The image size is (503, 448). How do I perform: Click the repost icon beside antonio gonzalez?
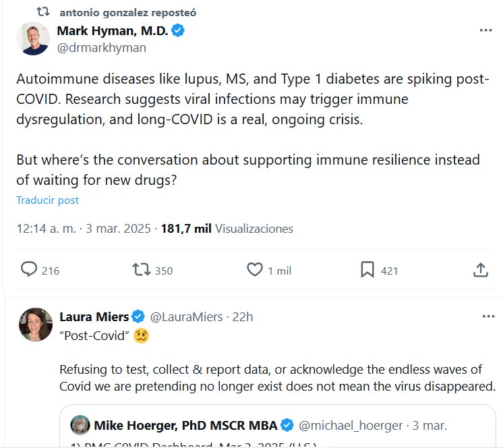point(42,12)
